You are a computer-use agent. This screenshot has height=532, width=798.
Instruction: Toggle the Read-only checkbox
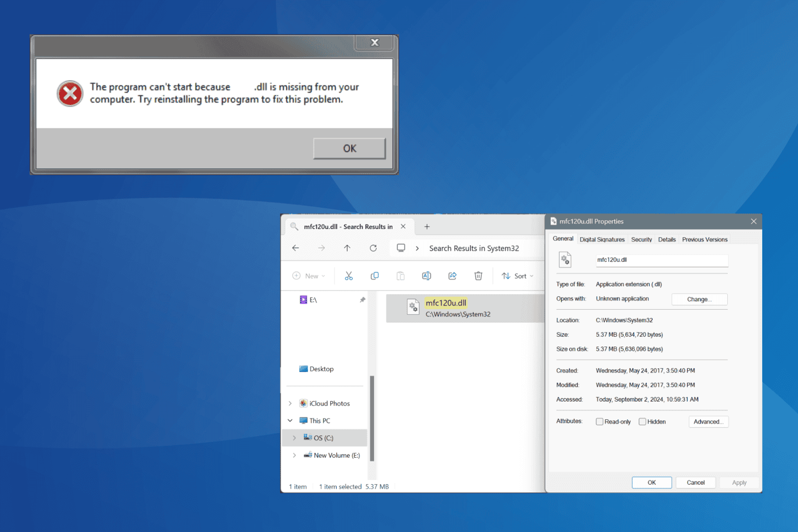pos(600,422)
